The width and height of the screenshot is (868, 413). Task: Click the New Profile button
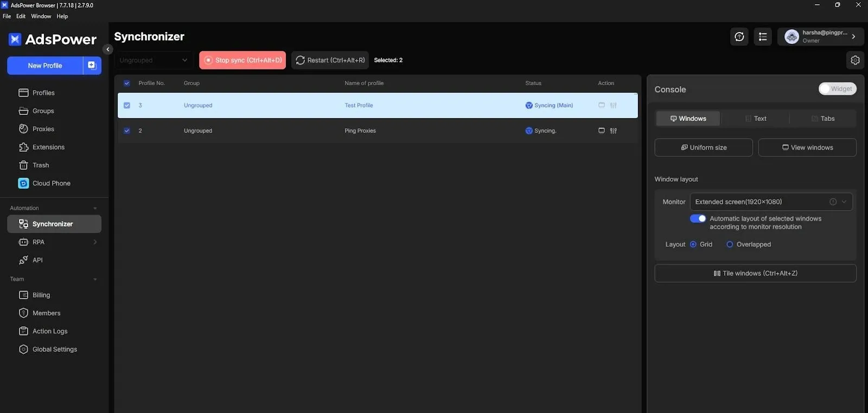pyautogui.click(x=45, y=66)
